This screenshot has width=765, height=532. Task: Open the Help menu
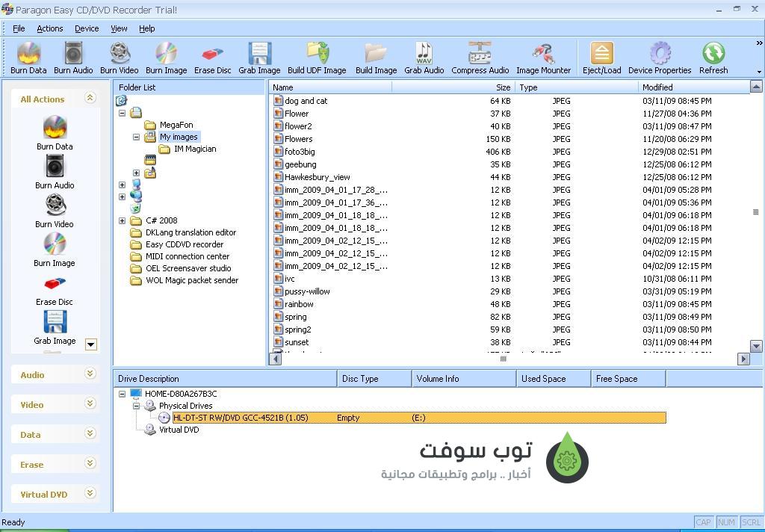147,28
